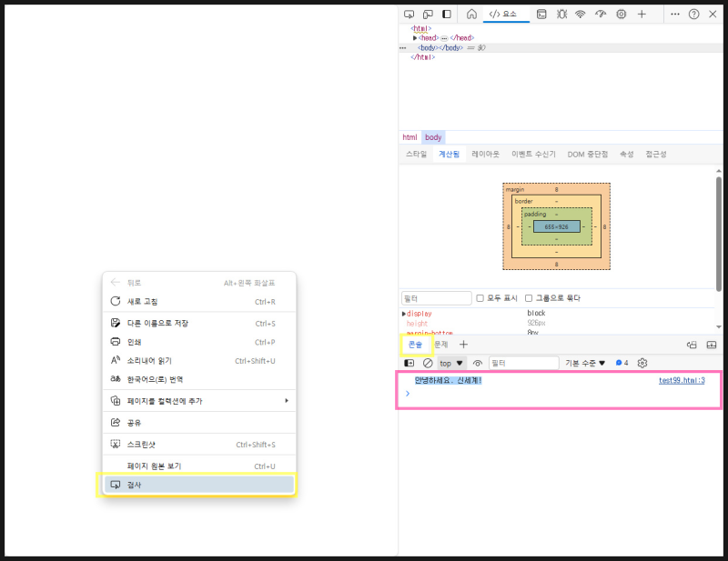
Task: Click the refresh icon in context menu
Action: pyautogui.click(x=116, y=301)
